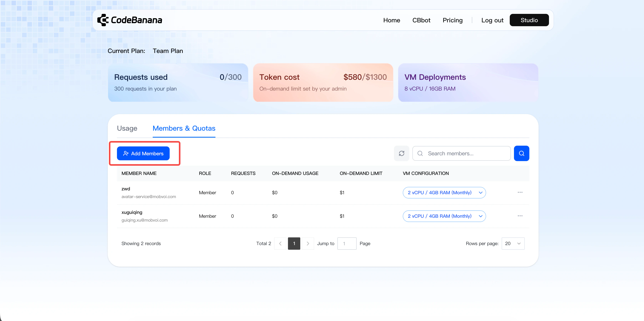Expand the VM configuration dropdown for zwd
The width and height of the screenshot is (644, 321).
(444, 192)
